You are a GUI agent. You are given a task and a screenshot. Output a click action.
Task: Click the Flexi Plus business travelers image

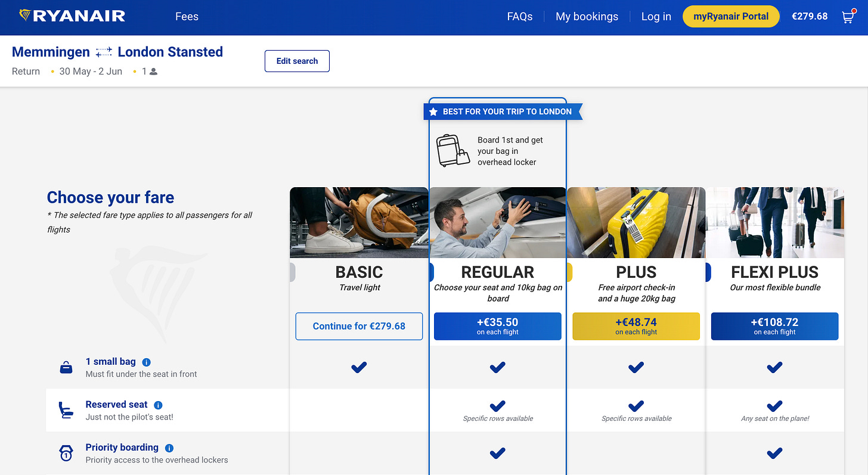775,222
